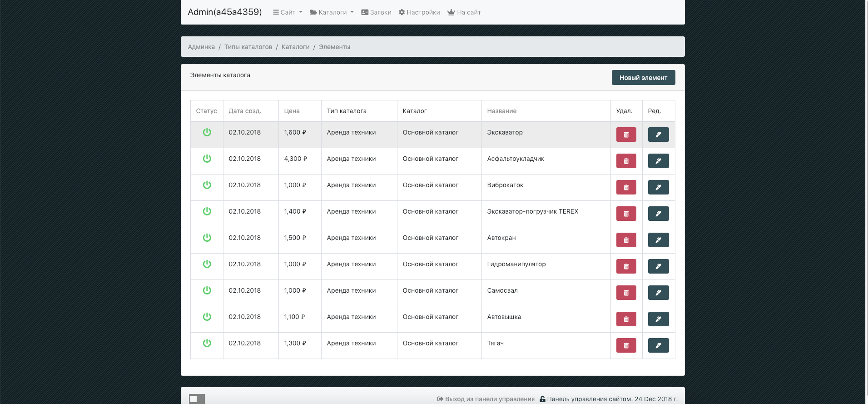This screenshot has height=404, width=868.
Task: Open editor for Виброкаток via pencil icon
Action: (x=658, y=187)
